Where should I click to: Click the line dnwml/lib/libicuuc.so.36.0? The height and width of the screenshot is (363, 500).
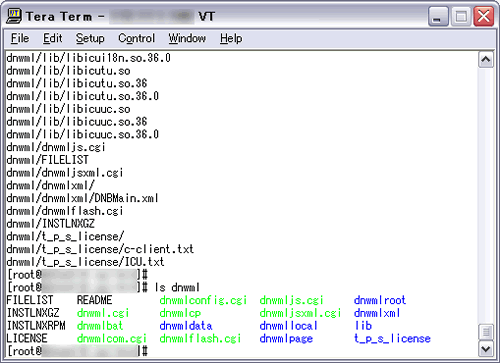coord(82,134)
